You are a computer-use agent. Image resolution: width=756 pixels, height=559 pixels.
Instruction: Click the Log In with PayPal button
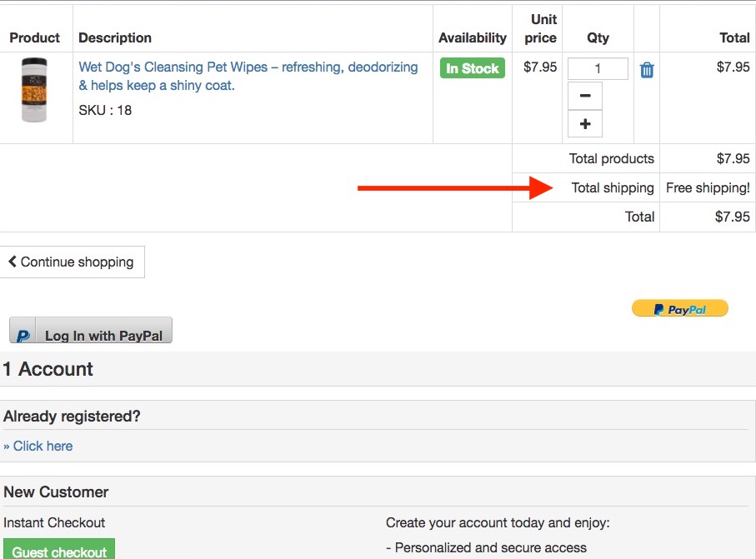coord(90,332)
